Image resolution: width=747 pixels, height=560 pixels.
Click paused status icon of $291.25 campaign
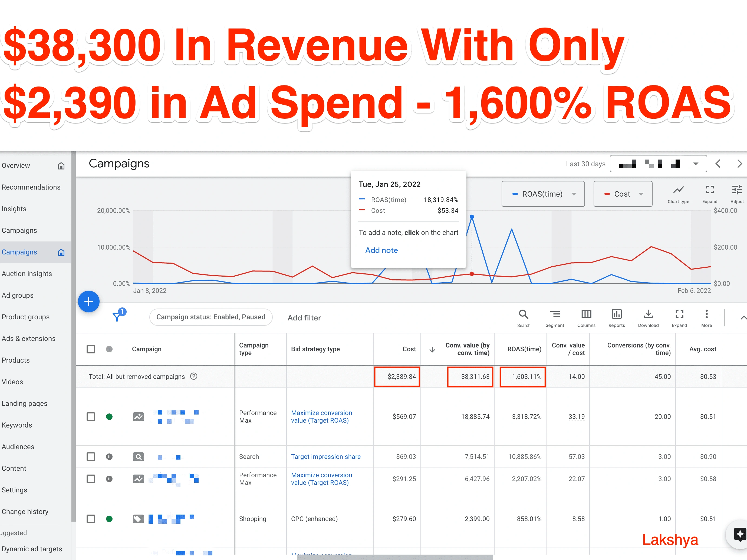coord(109,479)
